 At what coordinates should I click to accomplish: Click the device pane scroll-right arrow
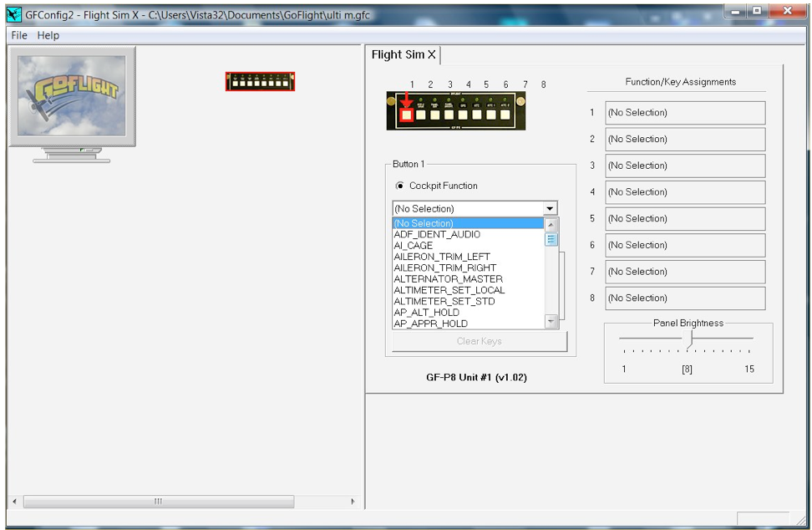click(x=353, y=501)
